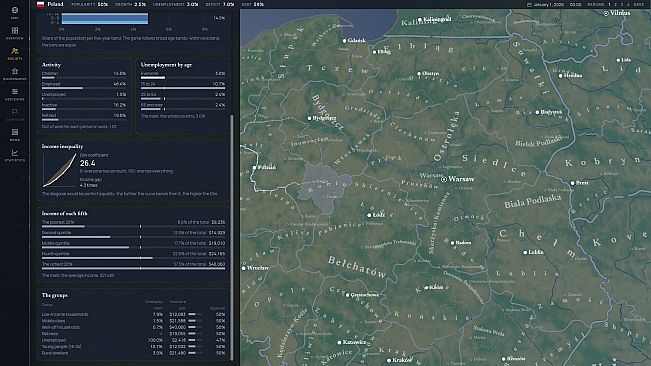Select the Wrocław city marker

[x=243, y=268]
